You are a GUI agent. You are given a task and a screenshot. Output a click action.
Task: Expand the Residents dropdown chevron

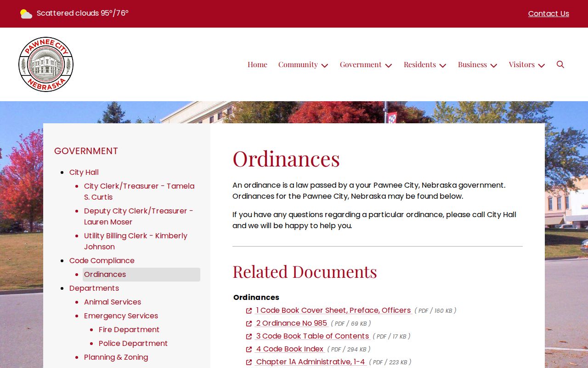click(443, 65)
